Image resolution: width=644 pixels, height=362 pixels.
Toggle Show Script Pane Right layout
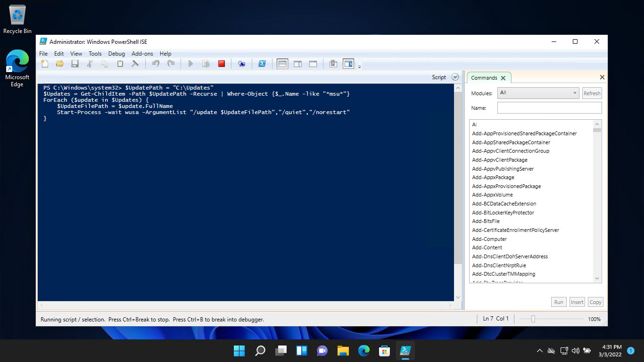coord(297,63)
